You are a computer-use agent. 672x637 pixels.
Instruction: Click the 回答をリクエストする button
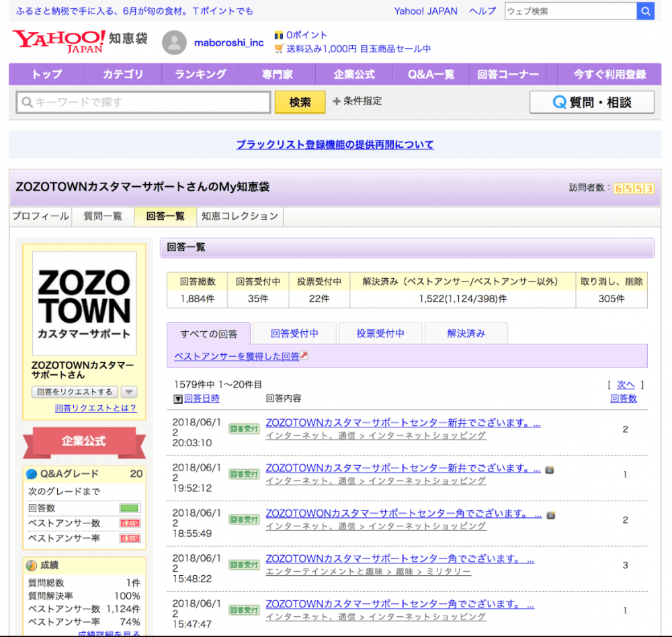pos(75,392)
